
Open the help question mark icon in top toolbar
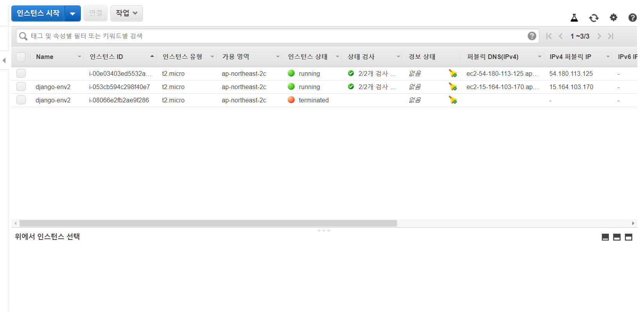(633, 18)
